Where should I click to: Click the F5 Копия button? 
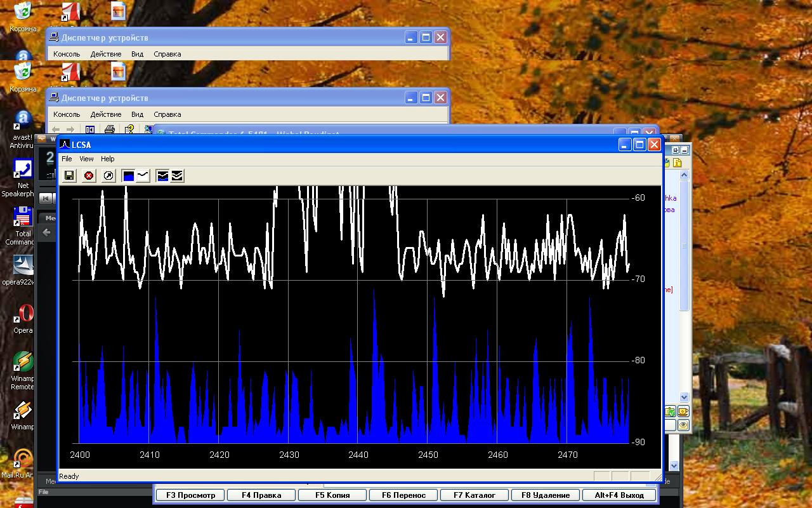(x=333, y=495)
